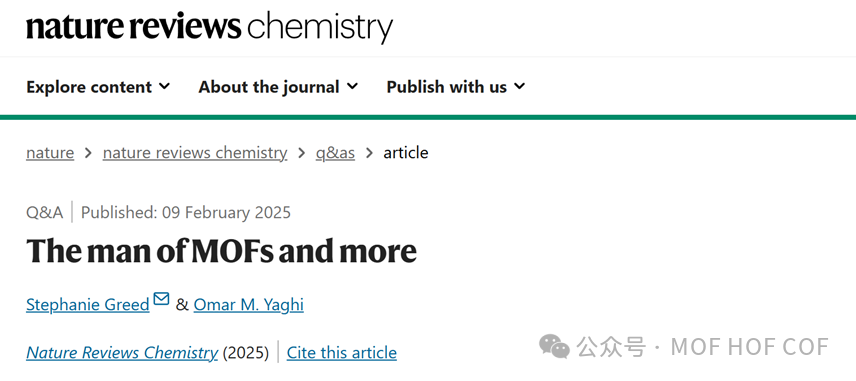Click the italic Nature Reviews Chemistry journal link
Viewport: 856px width, 381px height.
pos(122,353)
